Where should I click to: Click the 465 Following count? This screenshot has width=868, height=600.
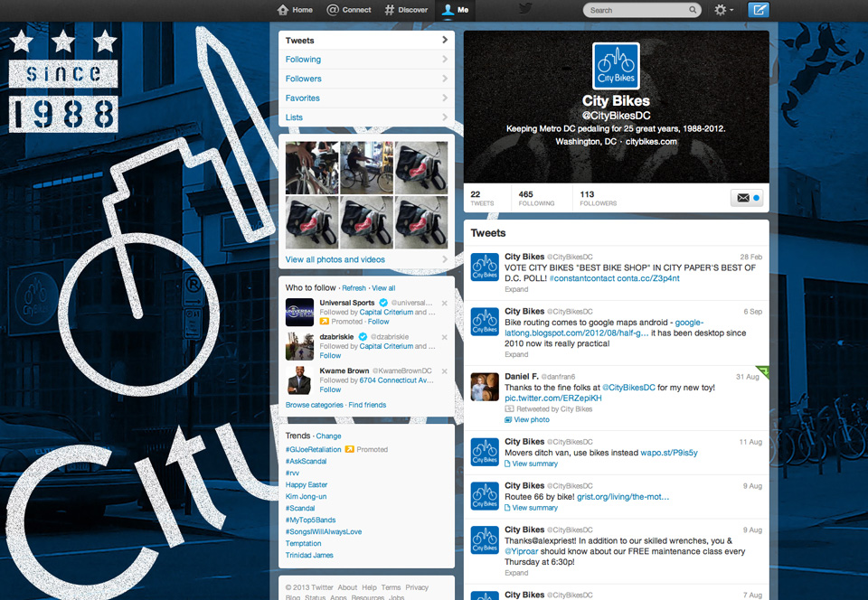pyautogui.click(x=536, y=198)
